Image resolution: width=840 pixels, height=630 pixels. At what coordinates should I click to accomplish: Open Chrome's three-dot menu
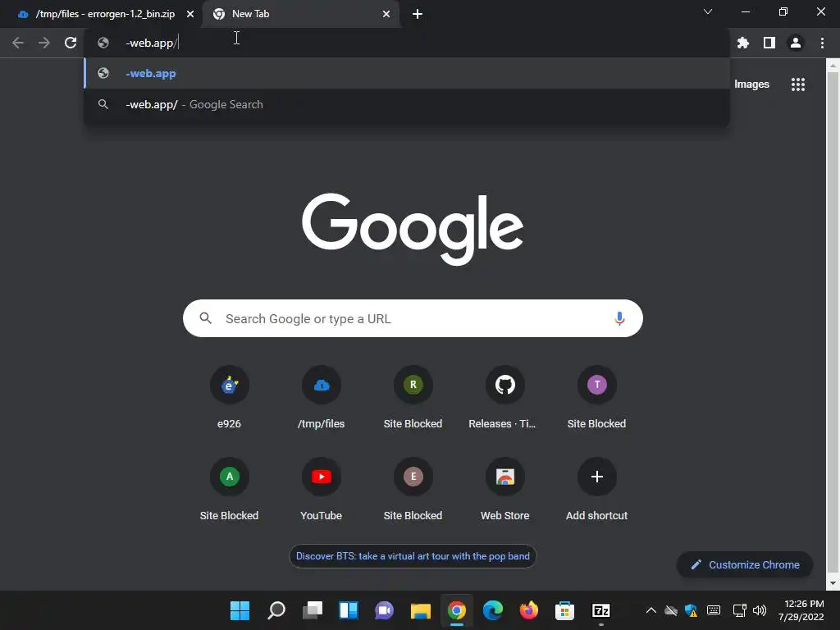coord(822,43)
